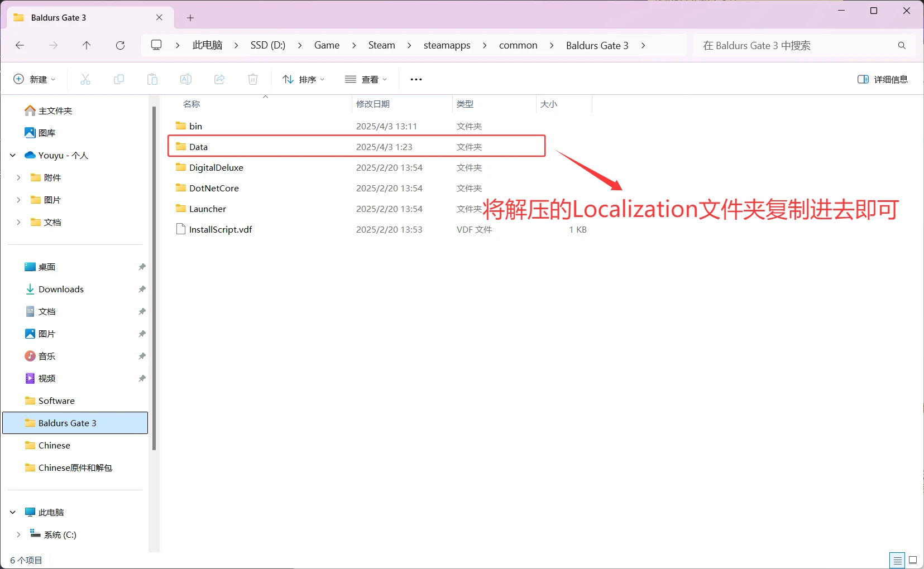The width and height of the screenshot is (924, 569).
Task: Open Chinese原件和解包 folder in sidebar
Action: click(69, 467)
